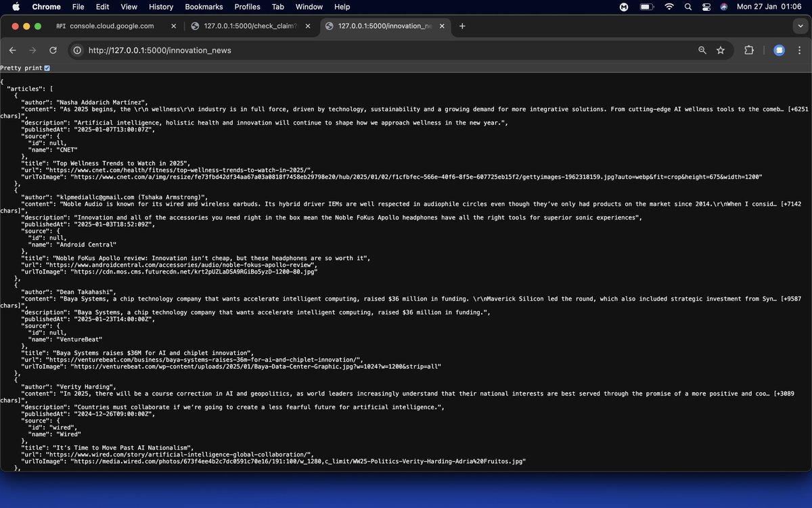Launch Siri from menu bar
The height and width of the screenshot is (508, 812).
coord(724,7)
